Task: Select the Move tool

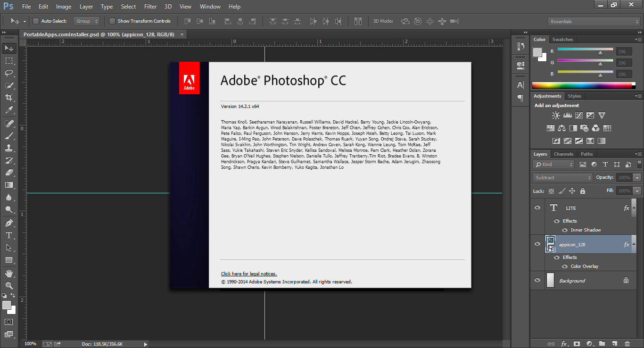Action: click(9, 49)
